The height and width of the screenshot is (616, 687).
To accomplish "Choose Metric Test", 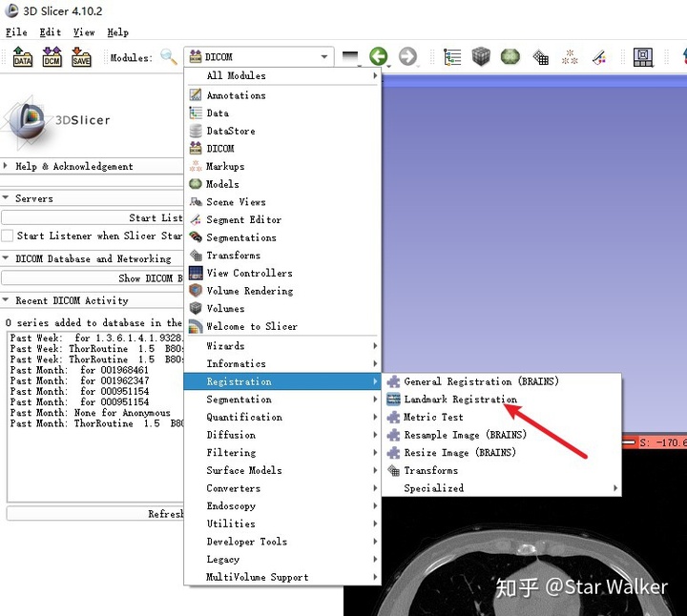I will pyautogui.click(x=502, y=418).
